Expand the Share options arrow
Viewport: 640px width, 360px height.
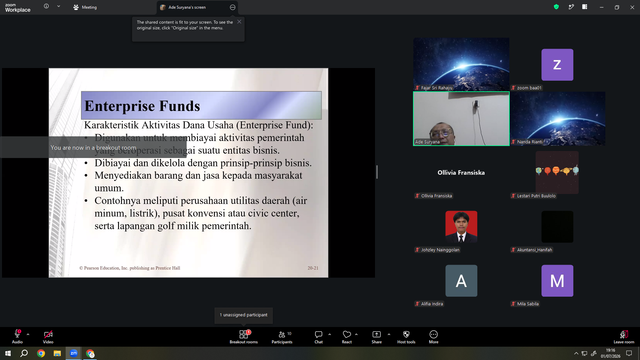389,334
